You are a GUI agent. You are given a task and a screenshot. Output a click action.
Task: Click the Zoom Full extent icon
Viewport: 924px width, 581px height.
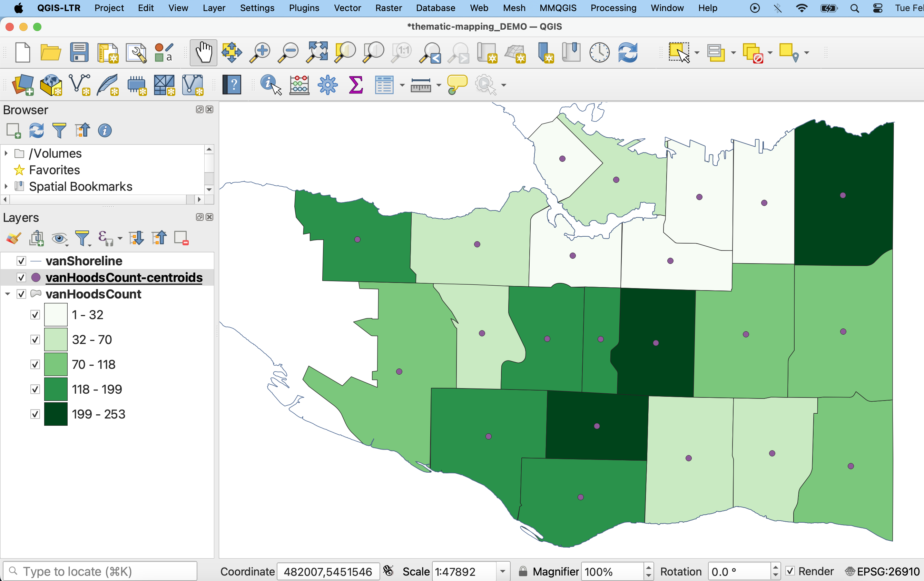pos(317,52)
